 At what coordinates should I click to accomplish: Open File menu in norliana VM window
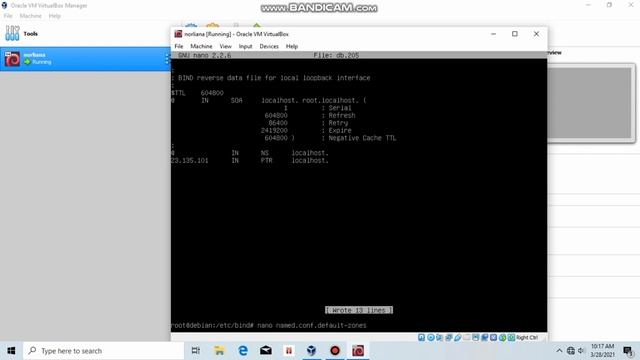(x=179, y=46)
